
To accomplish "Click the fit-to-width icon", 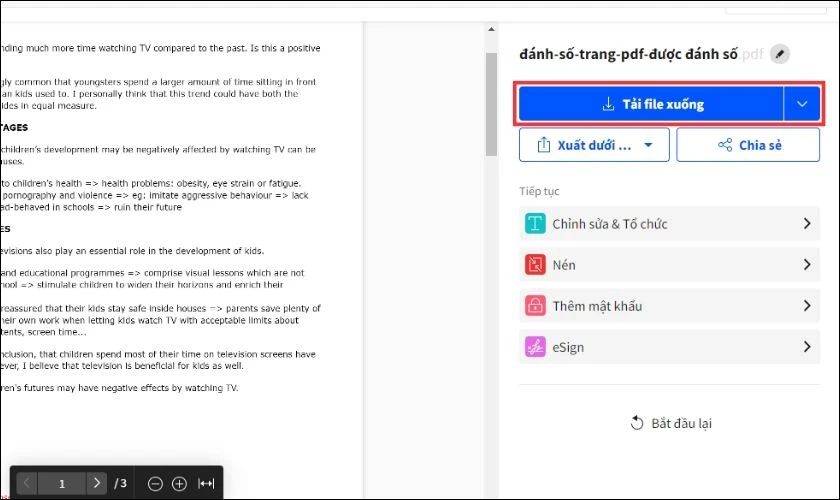I will (206, 484).
